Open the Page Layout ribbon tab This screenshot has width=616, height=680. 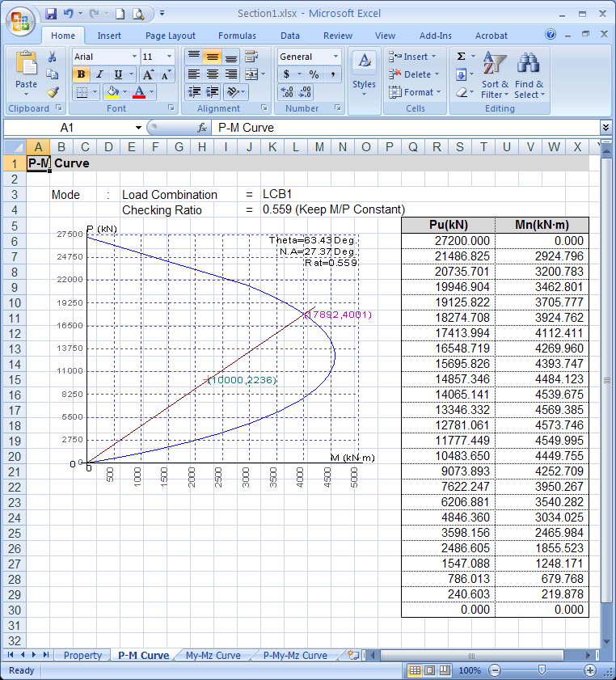(170, 36)
